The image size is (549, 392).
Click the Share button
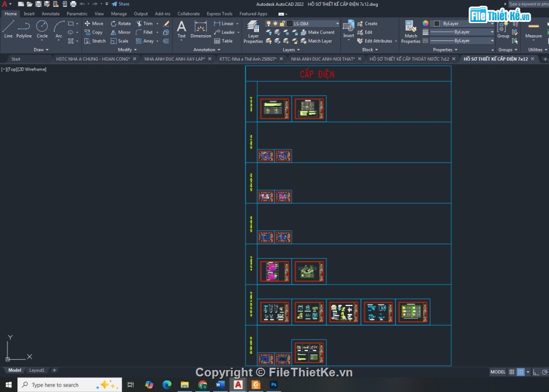[121, 4]
